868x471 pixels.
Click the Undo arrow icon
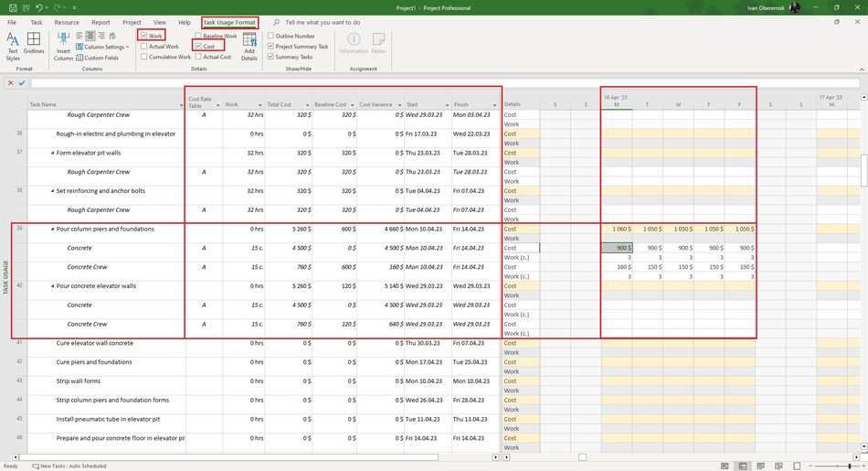click(38, 7)
